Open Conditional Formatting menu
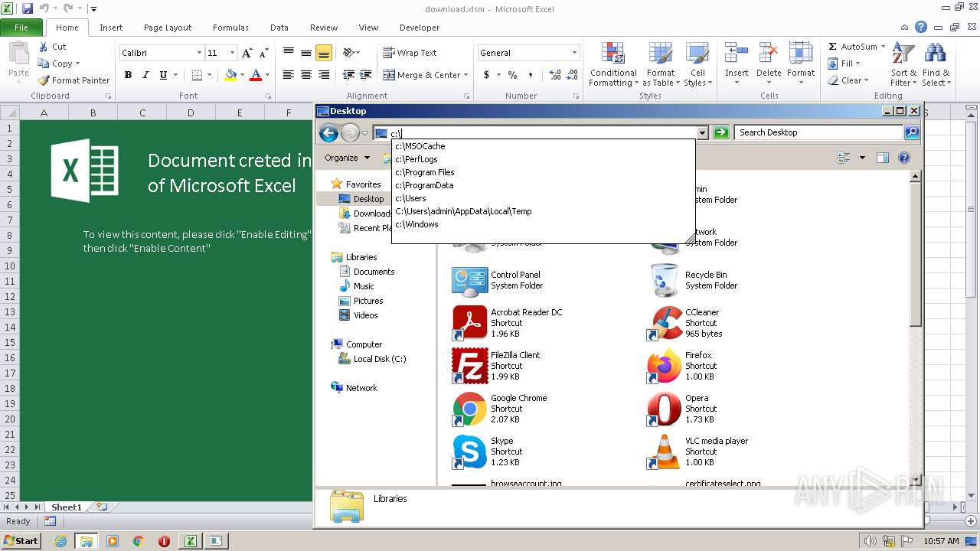 coord(613,65)
